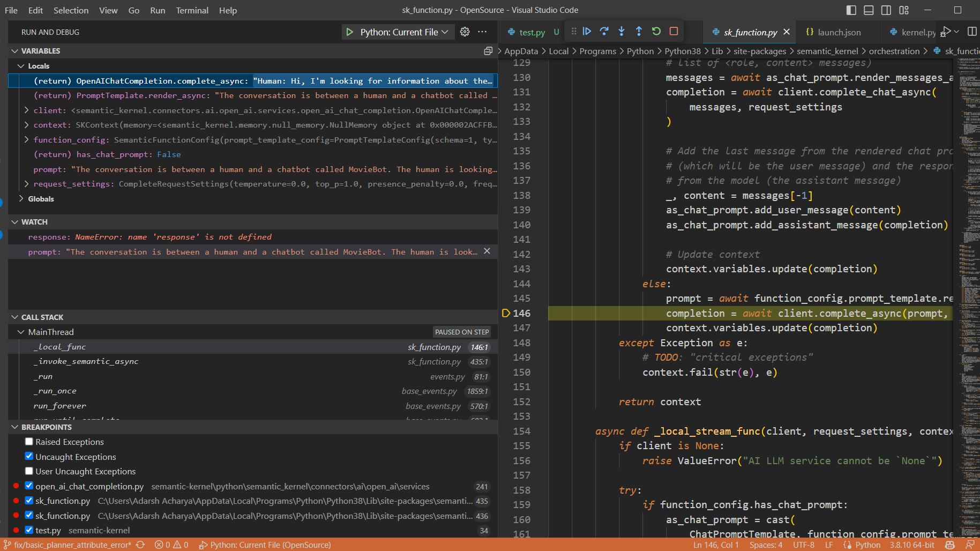Click the Step Over debug icon

(604, 31)
